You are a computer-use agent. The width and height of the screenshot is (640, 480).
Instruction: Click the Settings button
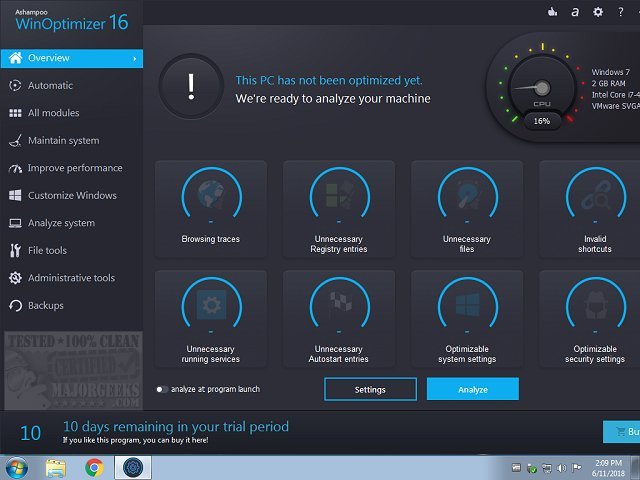point(370,389)
